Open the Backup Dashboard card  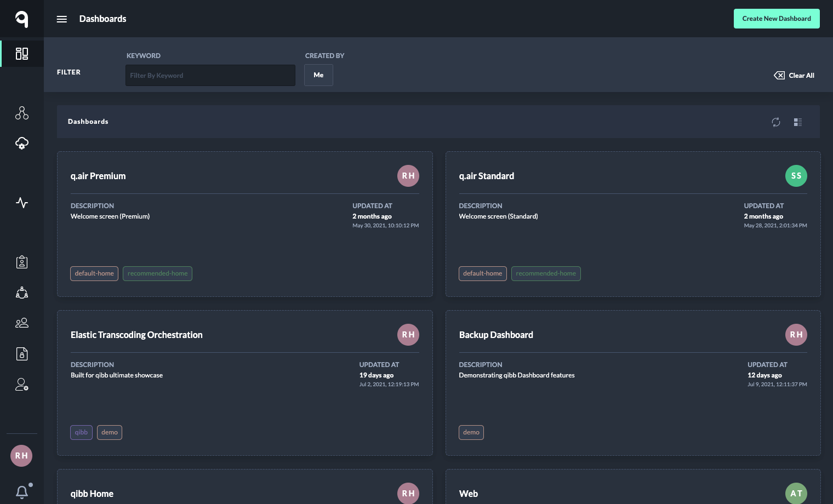pos(496,335)
